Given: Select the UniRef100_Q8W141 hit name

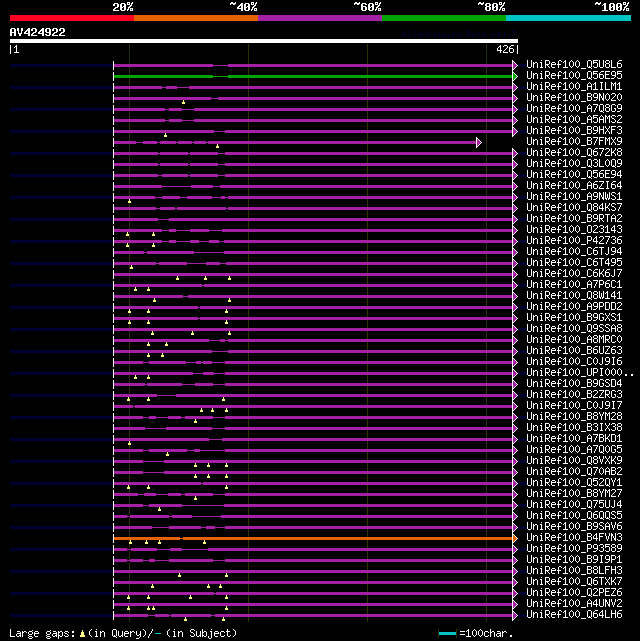Looking at the screenshot, I should (574, 296).
